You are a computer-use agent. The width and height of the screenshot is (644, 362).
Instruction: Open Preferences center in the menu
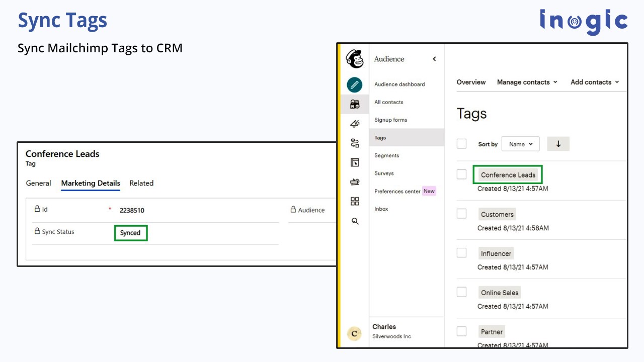pos(397,191)
